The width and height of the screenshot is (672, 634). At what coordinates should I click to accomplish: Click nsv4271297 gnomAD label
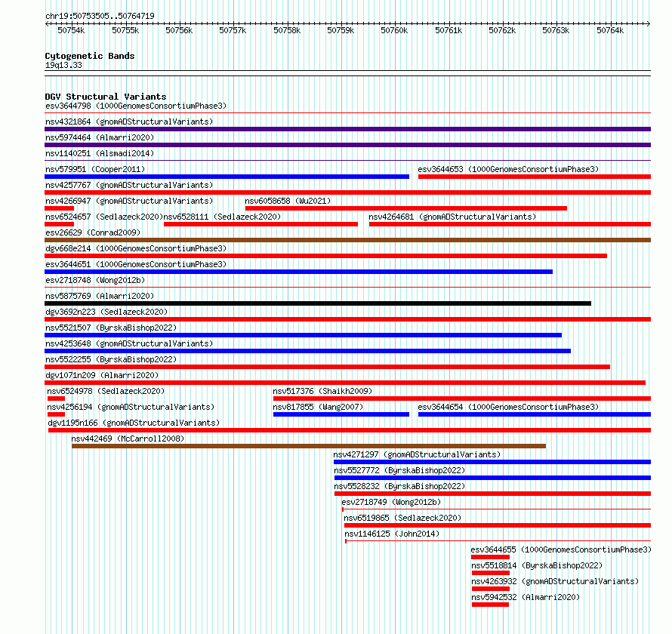point(417,454)
